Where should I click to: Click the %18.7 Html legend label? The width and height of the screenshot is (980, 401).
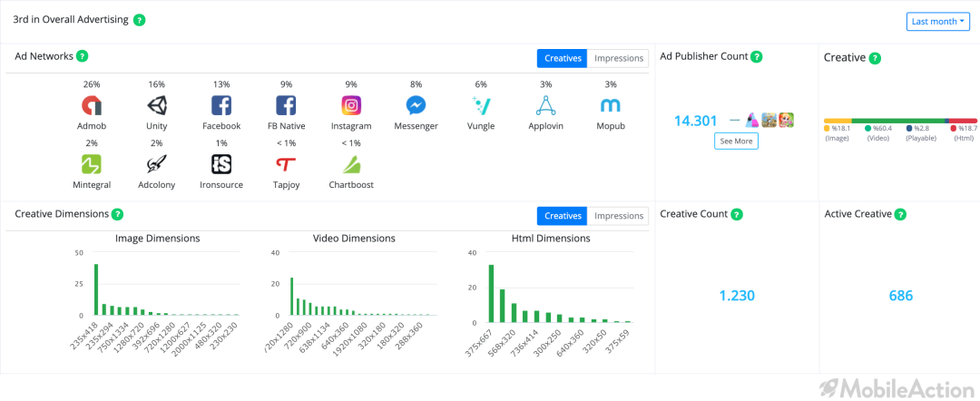click(963, 129)
